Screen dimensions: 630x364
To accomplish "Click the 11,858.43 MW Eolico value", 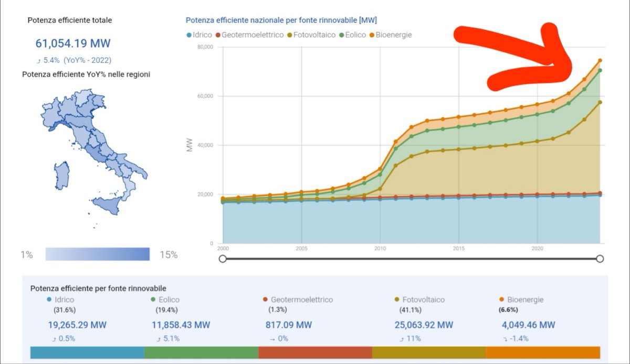I will (182, 325).
